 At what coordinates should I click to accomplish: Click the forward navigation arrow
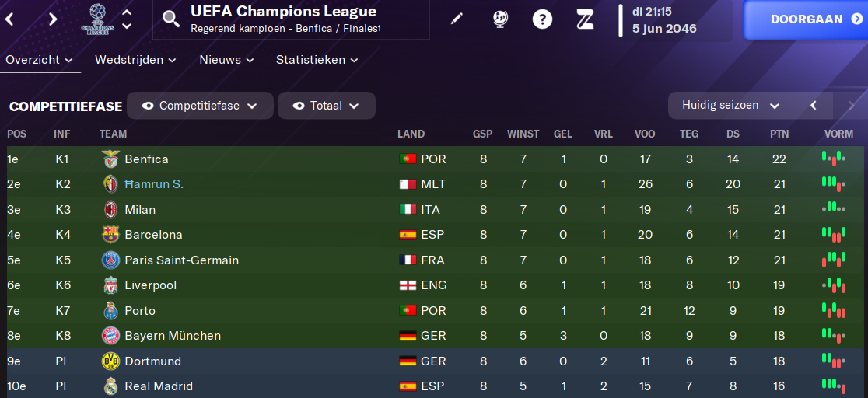tap(53, 20)
